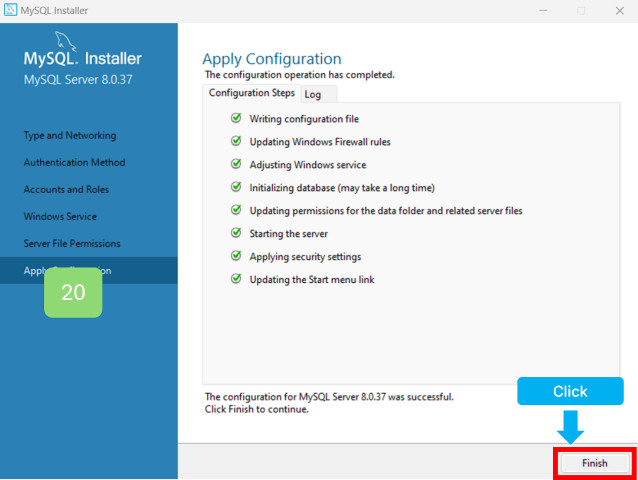Minimize the MySQL Installer window
The width and height of the screenshot is (638, 480).
(x=543, y=11)
